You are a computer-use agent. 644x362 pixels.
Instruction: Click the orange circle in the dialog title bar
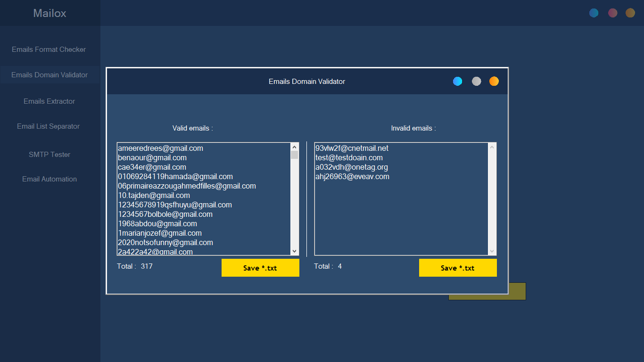(494, 81)
